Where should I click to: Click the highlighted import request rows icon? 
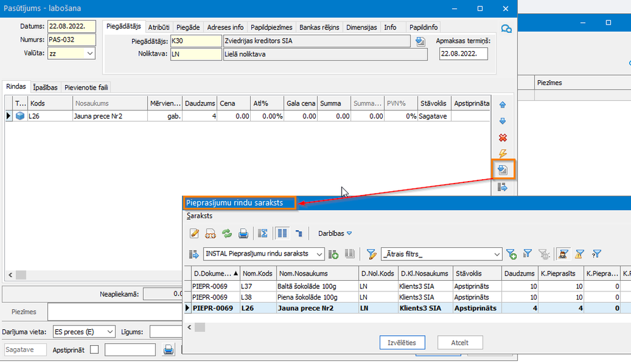coord(503,170)
